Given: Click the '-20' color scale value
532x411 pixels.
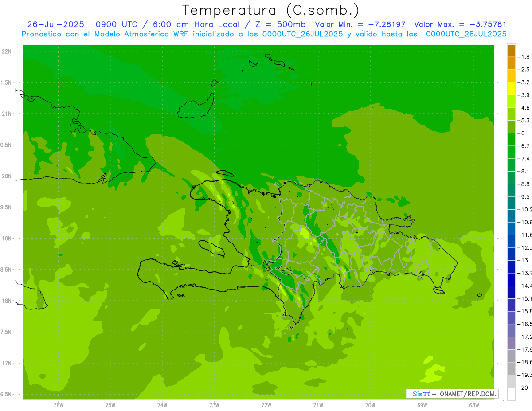Looking at the screenshot, I should pos(523,388).
